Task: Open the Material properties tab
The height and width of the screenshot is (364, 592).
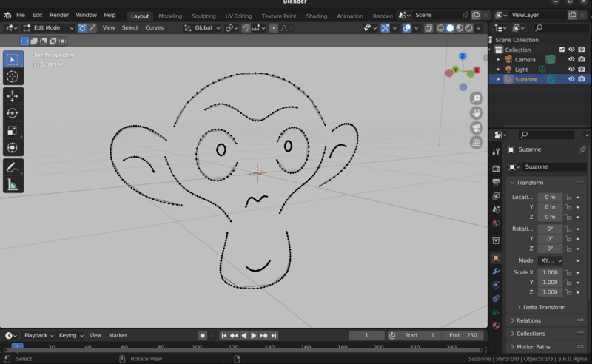Action: tap(496, 326)
